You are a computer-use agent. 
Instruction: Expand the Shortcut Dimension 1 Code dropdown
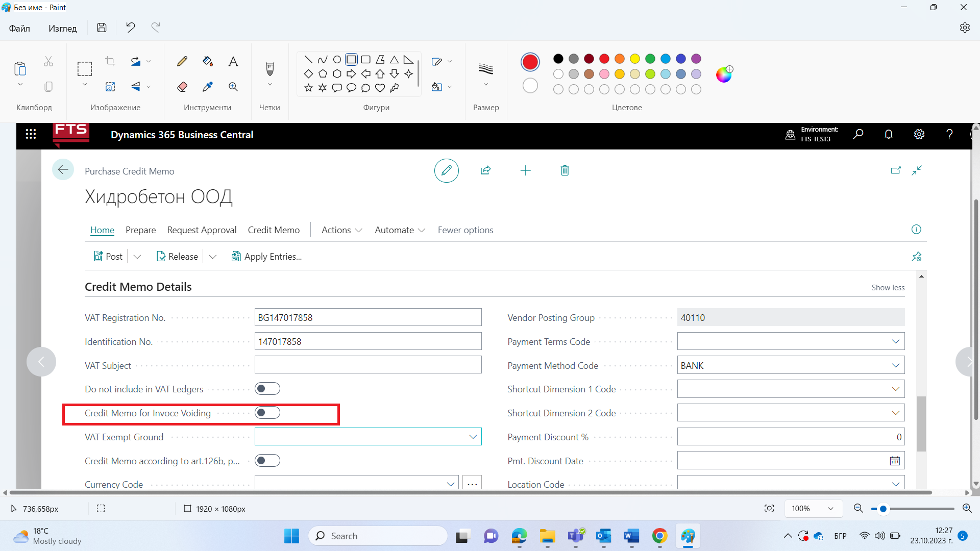[896, 389]
